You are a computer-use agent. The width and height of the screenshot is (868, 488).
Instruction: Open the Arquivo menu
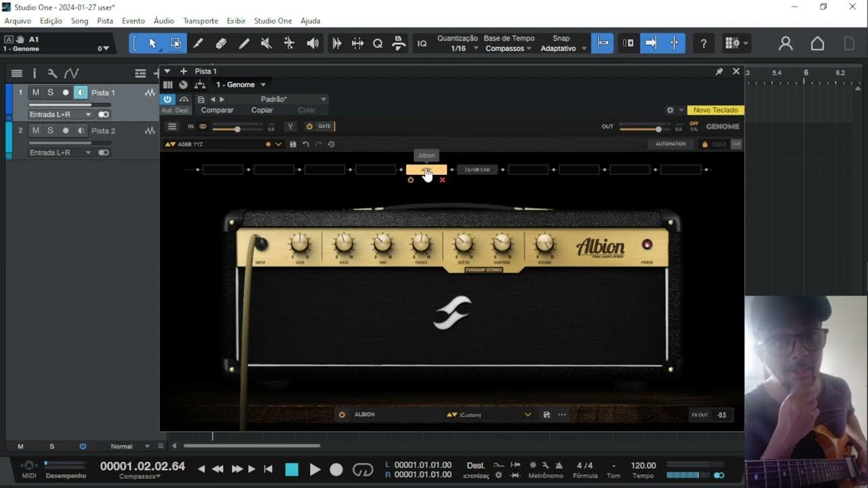click(18, 21)
